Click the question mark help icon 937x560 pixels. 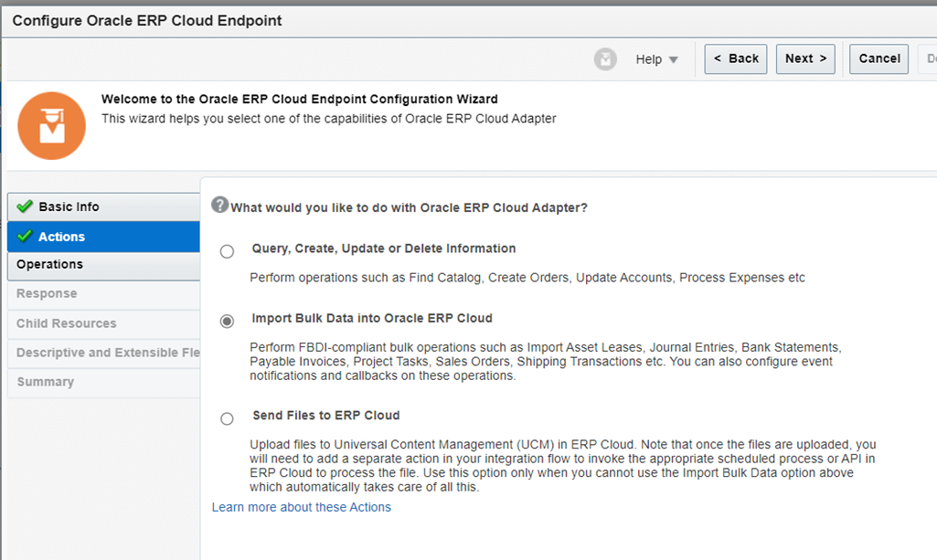pos(220,205)
